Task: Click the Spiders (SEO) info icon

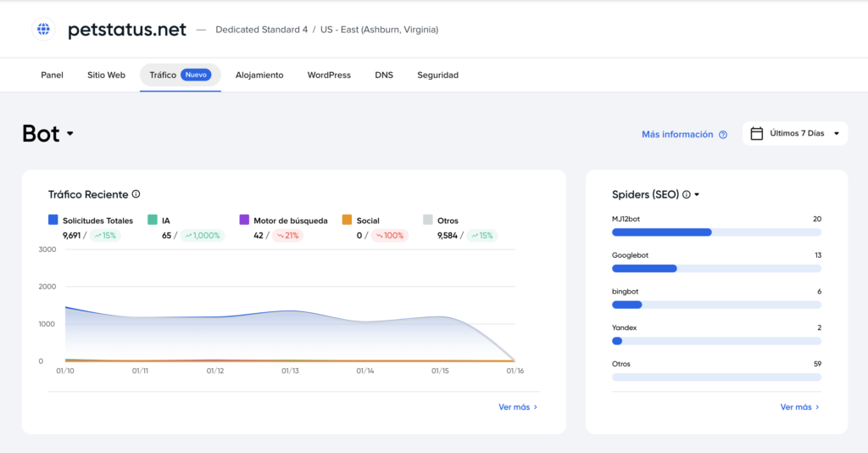Action: point(687,194)
